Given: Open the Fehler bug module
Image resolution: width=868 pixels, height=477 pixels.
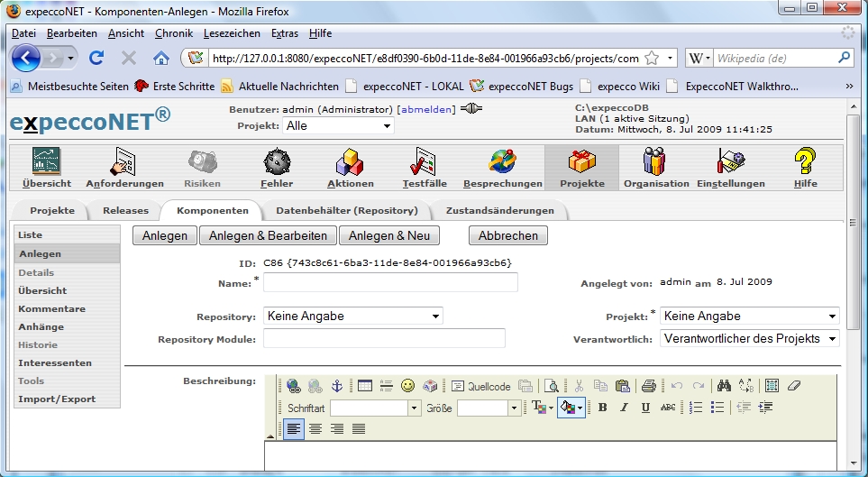Looking at the screenshot, I should point(277,168).
